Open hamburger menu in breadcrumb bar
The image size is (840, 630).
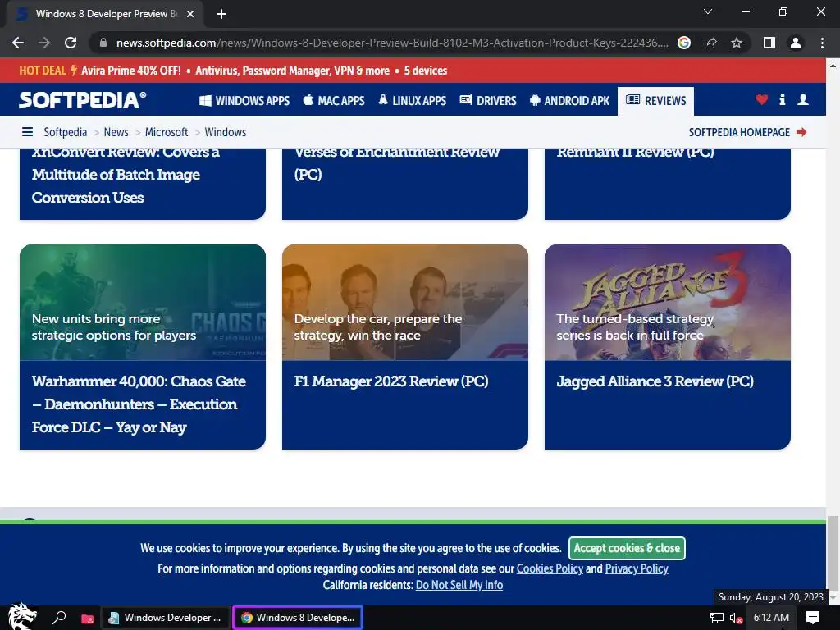[27, 132]
